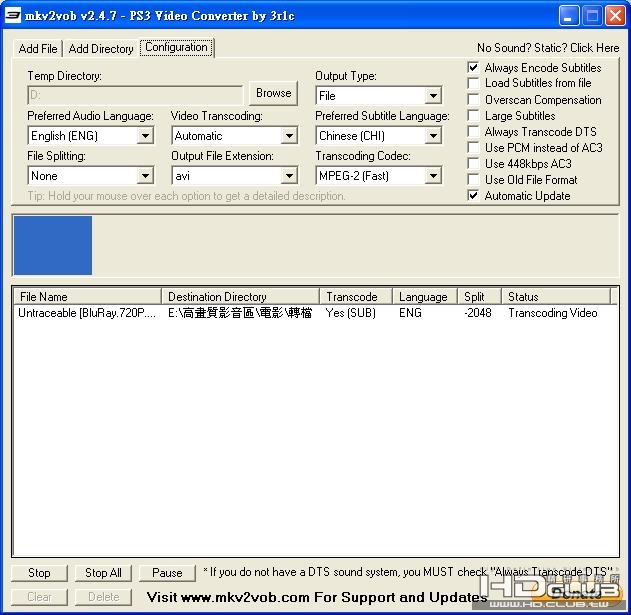Click the Transcode column header
The width and height of the screenshot is (631, 615).
356,297
